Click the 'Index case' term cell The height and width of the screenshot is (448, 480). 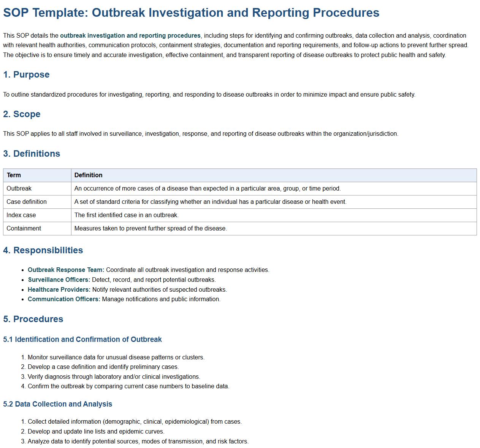21,215
